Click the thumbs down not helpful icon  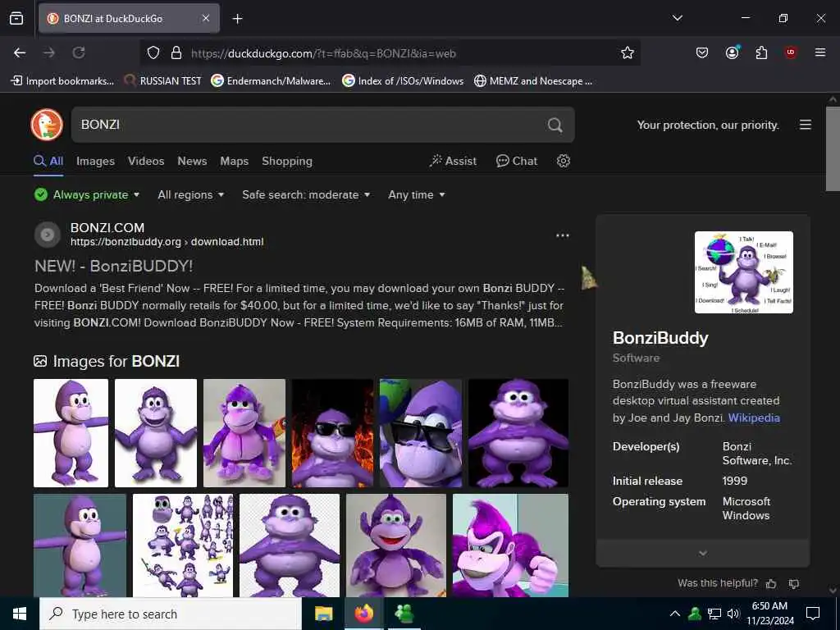(x=794, y=583)
